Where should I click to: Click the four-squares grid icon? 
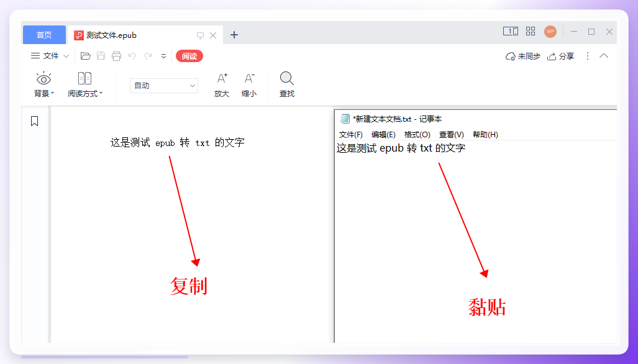click(x=531, y=31)
